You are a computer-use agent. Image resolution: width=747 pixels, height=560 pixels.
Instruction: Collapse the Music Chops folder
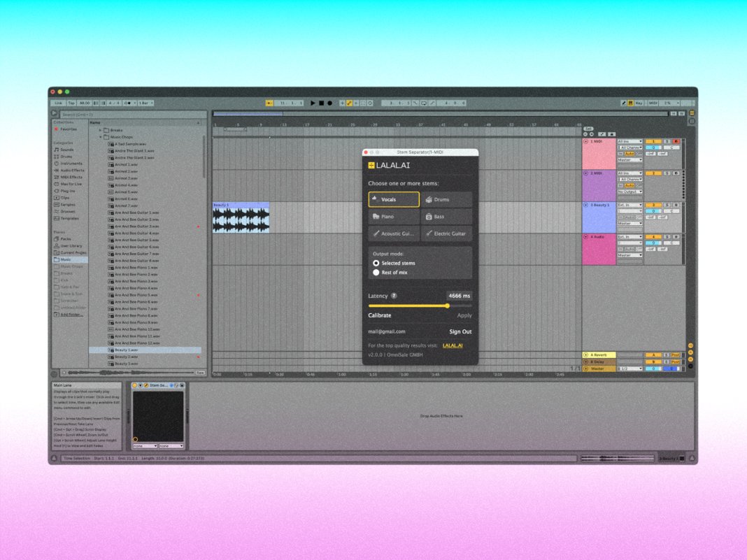click(x=101, y=137)
